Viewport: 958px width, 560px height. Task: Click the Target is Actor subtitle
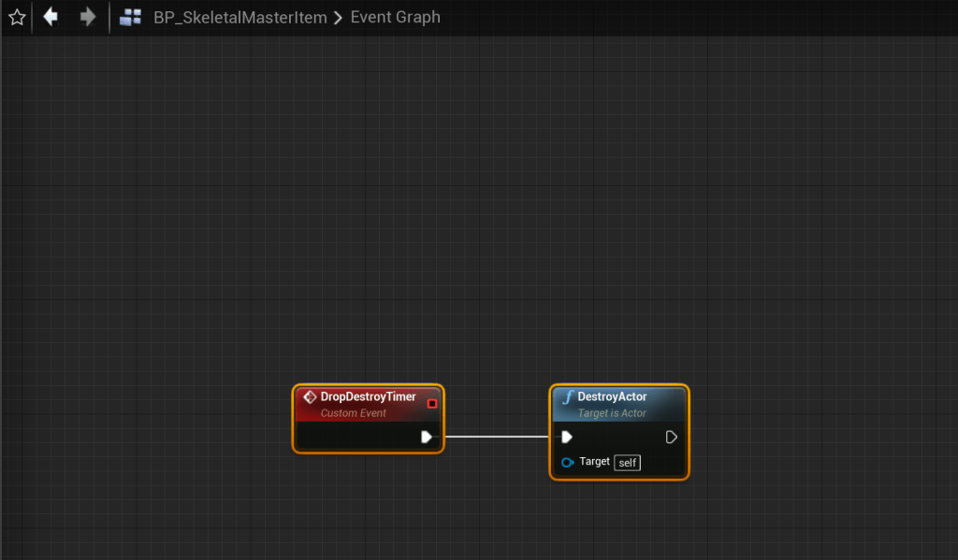click(x=612, y=413)
